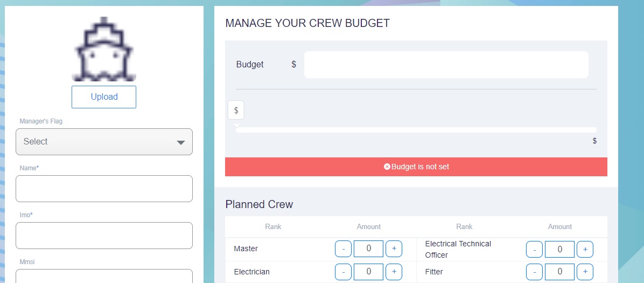Click the Name input field

click(x=104, y=189)
